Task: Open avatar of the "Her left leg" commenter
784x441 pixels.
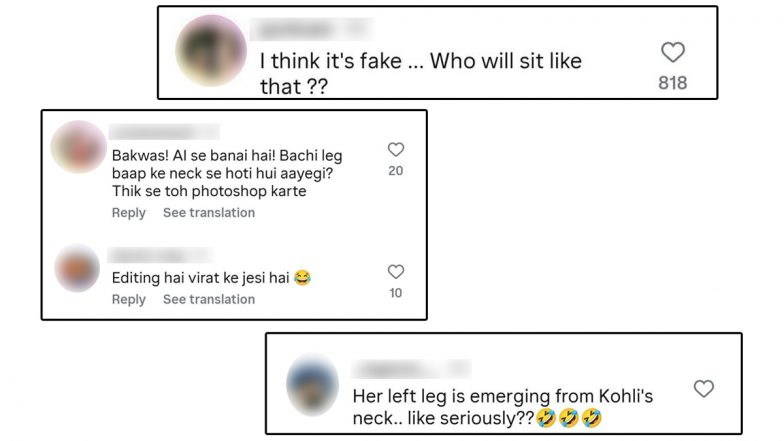Action: click(312, 384)
